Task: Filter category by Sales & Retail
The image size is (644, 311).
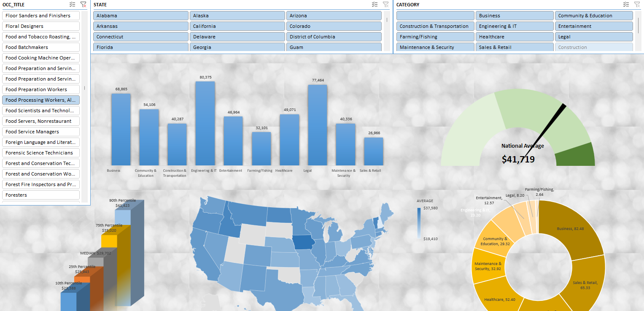Action: tap(515, 47)
